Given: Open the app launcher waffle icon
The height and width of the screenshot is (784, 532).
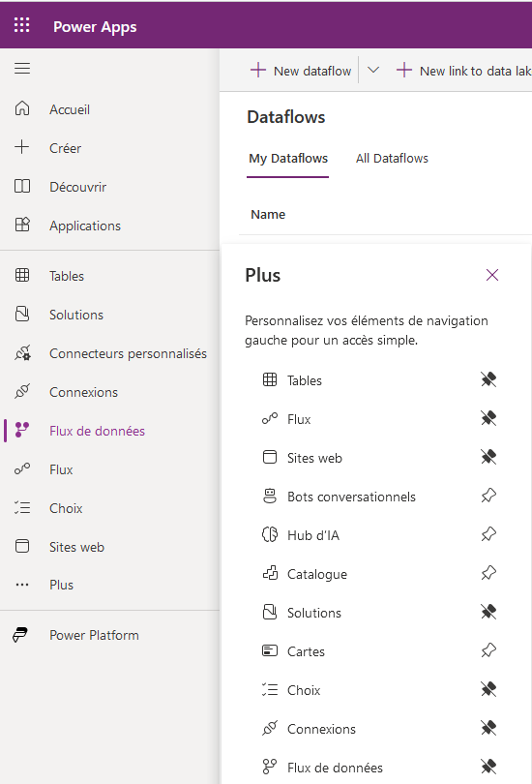Looking at the screenshot, I should coord(21,25).
